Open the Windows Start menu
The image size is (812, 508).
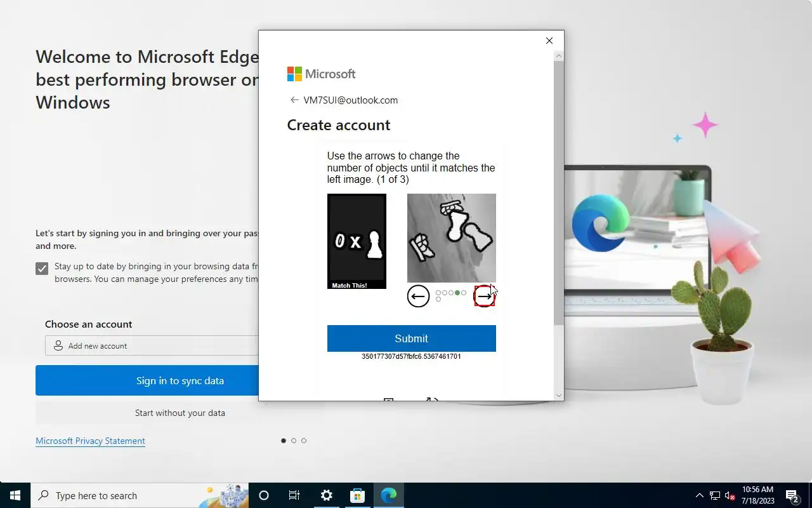tap(15, 495)
